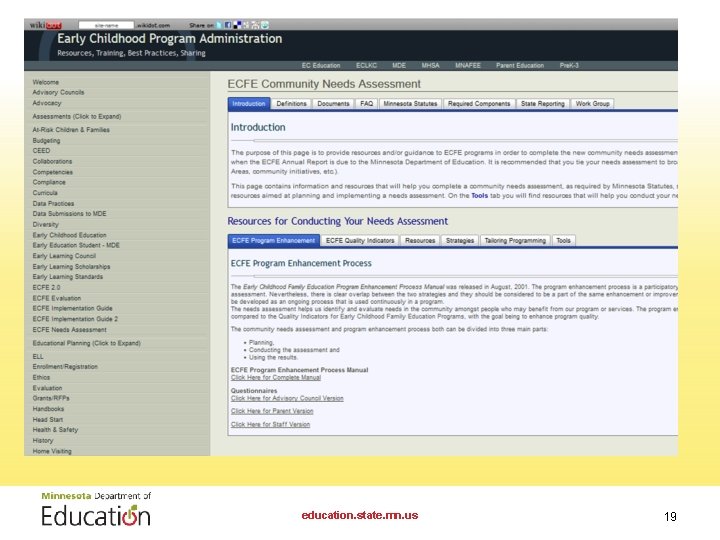Open Early Learning Scholarships link
The image size is (720, 540).
coord(71,267)
